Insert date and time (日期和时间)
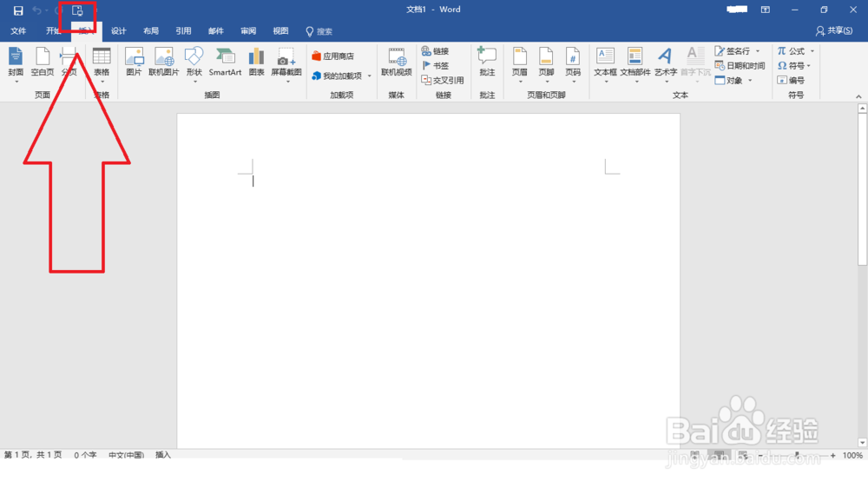868x488 pixels. tap(740, 65)
